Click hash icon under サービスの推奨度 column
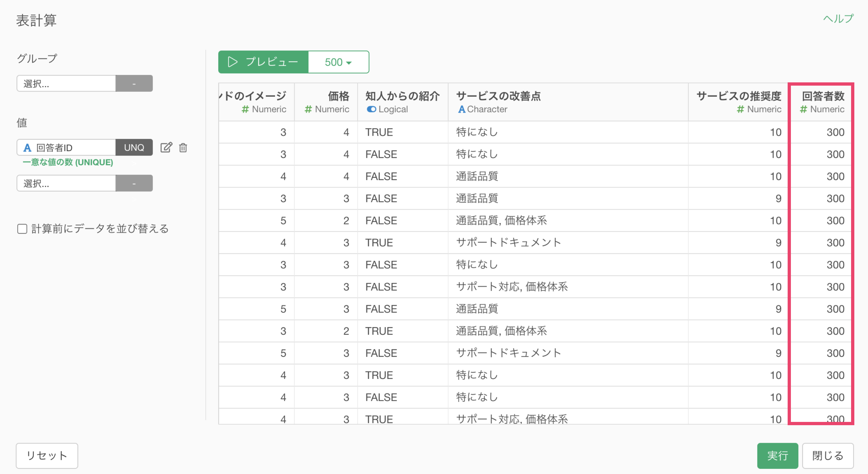This screenshot has width=868, height=474. tap(740, 109)
